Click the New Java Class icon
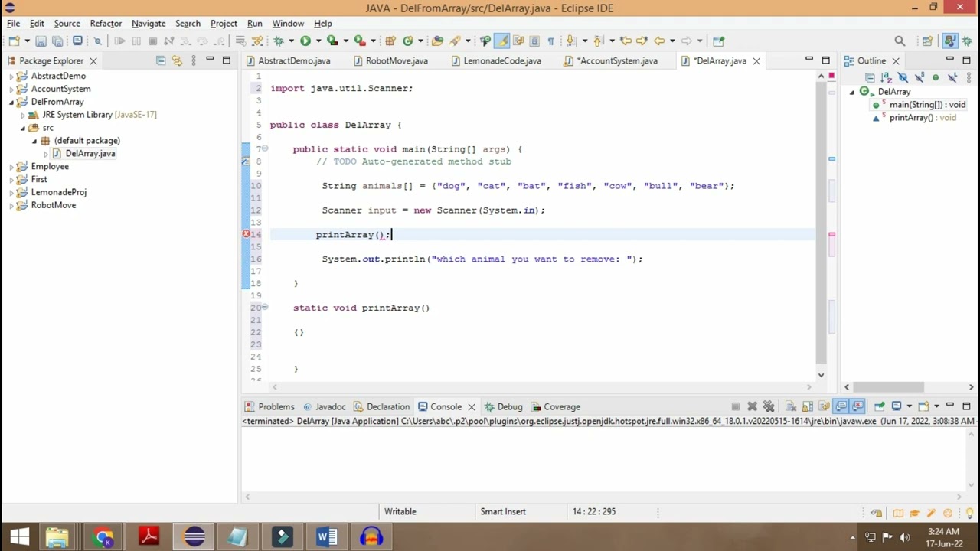The image size is (980, 551). (x=408, y=41)
